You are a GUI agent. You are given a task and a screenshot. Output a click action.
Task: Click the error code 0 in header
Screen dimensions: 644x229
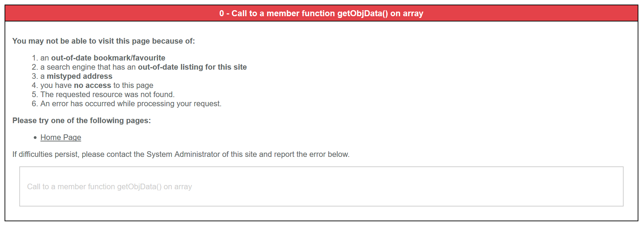[221, 13]
